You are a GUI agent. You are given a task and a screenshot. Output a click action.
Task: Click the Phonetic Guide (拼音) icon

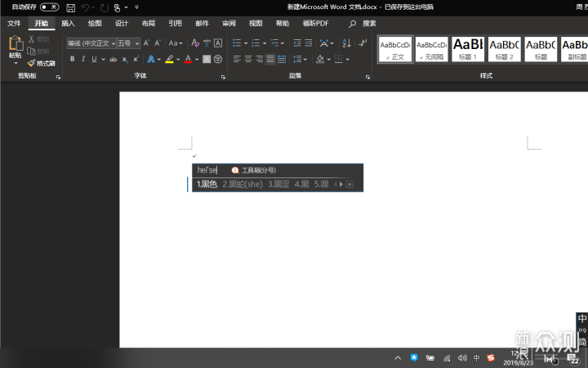click(x=207, y=43)
